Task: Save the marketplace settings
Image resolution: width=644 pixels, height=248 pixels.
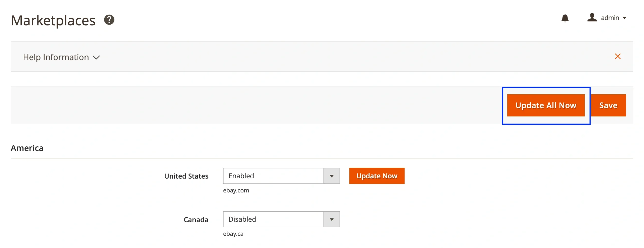Action: 609,105
